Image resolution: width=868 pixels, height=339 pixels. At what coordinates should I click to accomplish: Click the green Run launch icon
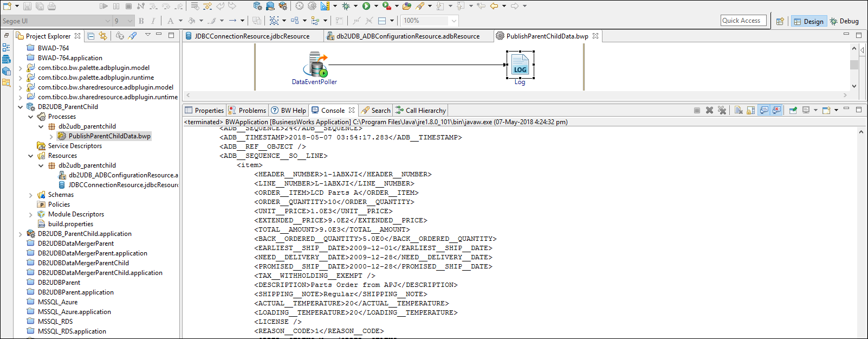click(366, 6)
